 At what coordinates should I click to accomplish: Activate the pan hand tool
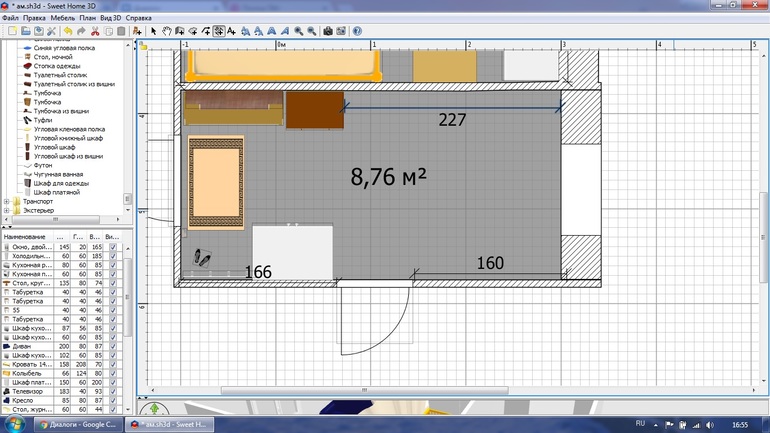click(166, 31)
